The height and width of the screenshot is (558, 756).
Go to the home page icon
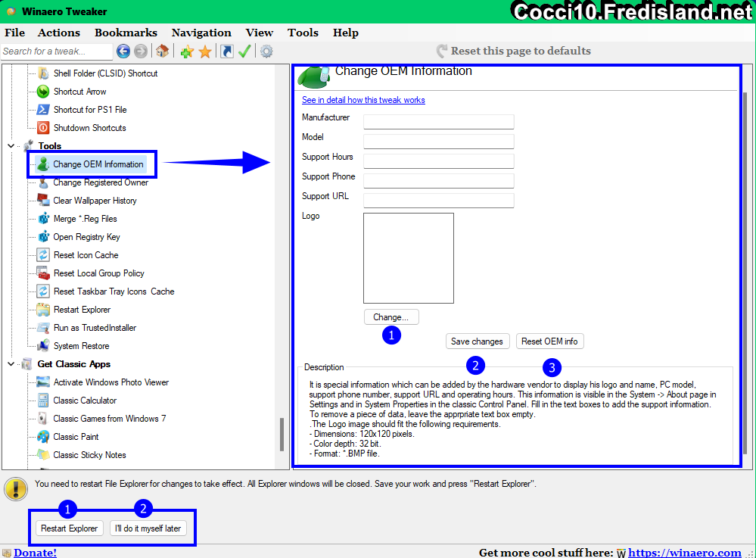(x=163, y=51)
